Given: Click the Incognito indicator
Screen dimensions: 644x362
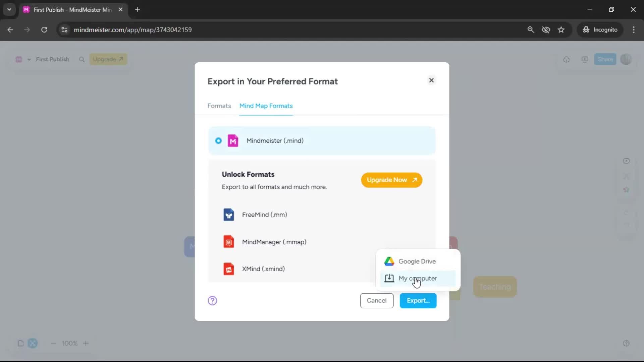Looking at the screenshot, I should coord(600,30).
